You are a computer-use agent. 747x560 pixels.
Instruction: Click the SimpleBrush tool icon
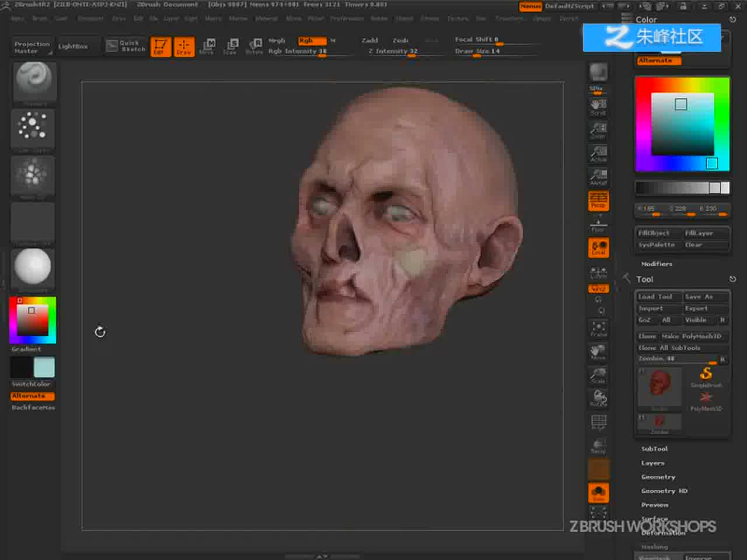tap(706, 376)
